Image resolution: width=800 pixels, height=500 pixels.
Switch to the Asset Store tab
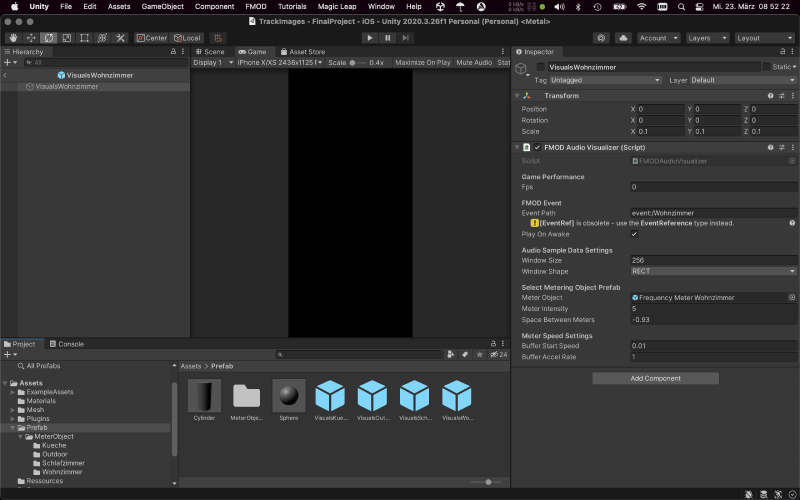[303, 52]
